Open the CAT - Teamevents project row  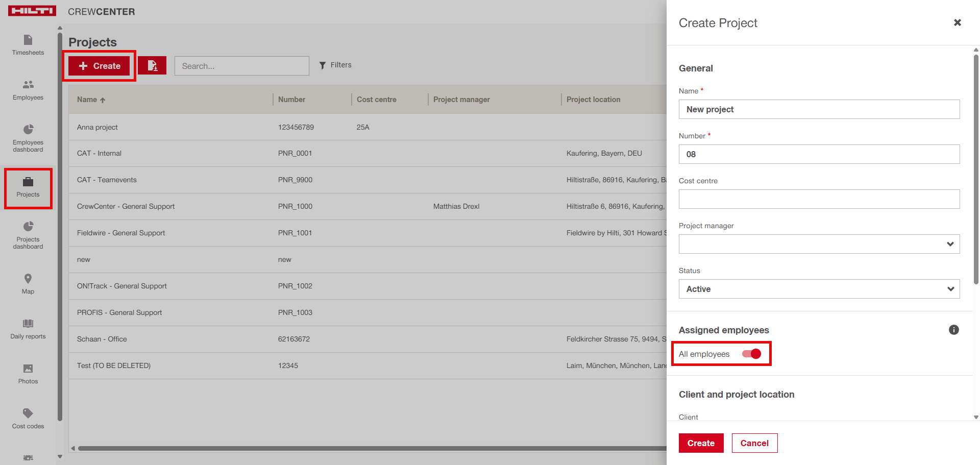pyautogui.click(x=367, y=180)
